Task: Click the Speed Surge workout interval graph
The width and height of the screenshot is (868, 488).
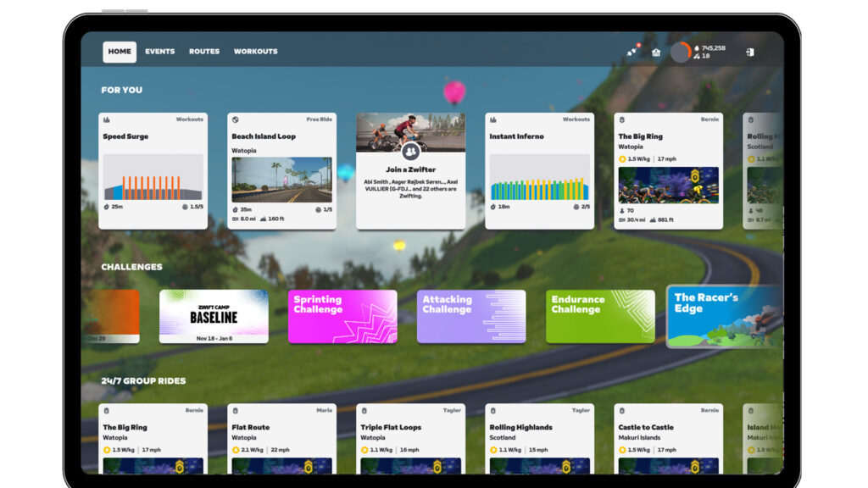Action: click(153, 177)
